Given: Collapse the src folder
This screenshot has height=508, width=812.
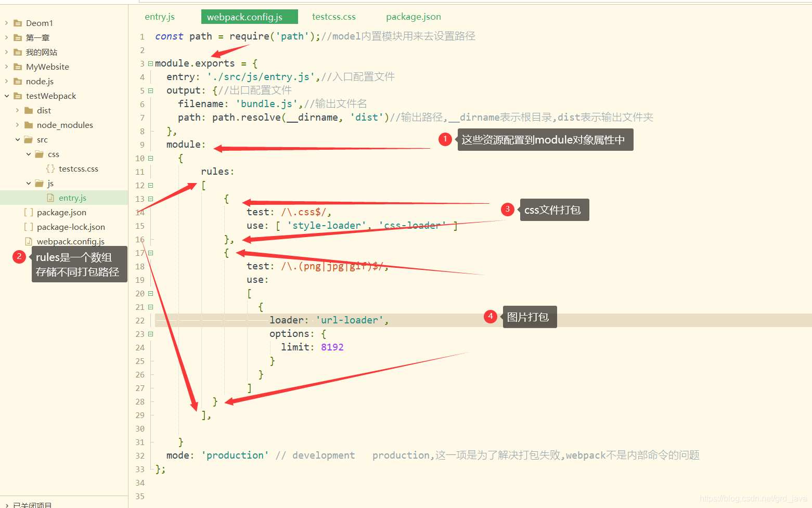Looking at the screenshot, I should (x=17, y=139).
